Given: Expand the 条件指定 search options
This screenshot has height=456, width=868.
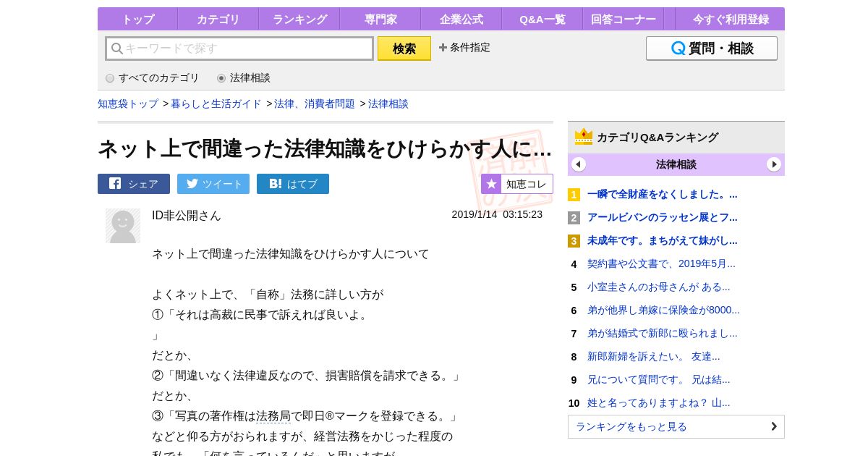Looking at the screenshot, I should tap(464, 48).
